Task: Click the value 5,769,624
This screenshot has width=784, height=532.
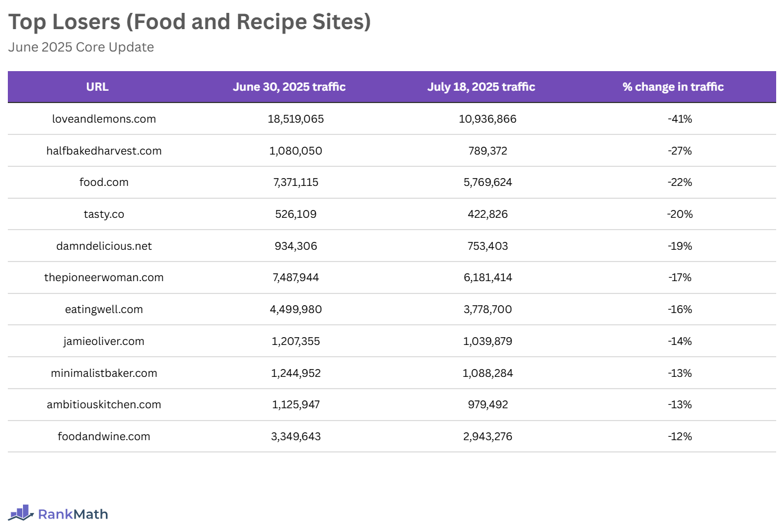Action: pos(488,182)
